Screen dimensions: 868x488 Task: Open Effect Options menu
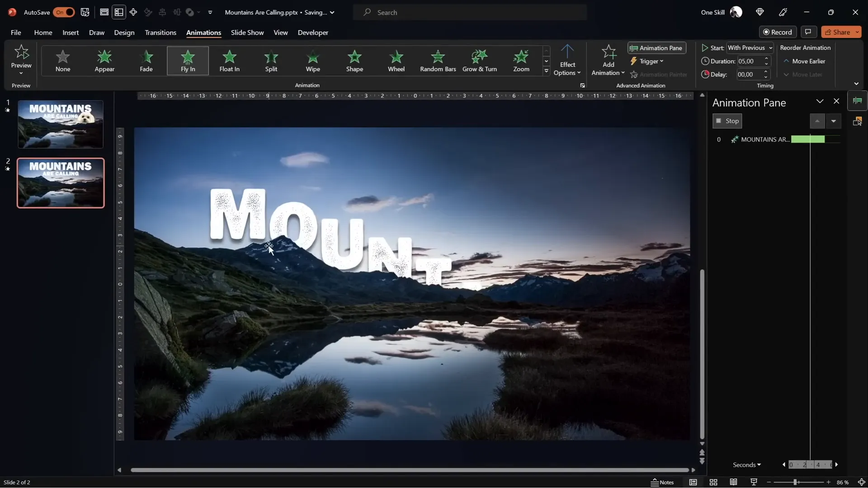click(567, 60)
